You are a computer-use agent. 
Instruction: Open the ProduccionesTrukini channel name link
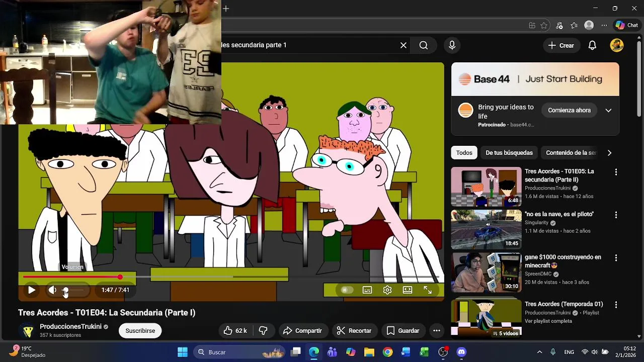[x=70, y=326]
